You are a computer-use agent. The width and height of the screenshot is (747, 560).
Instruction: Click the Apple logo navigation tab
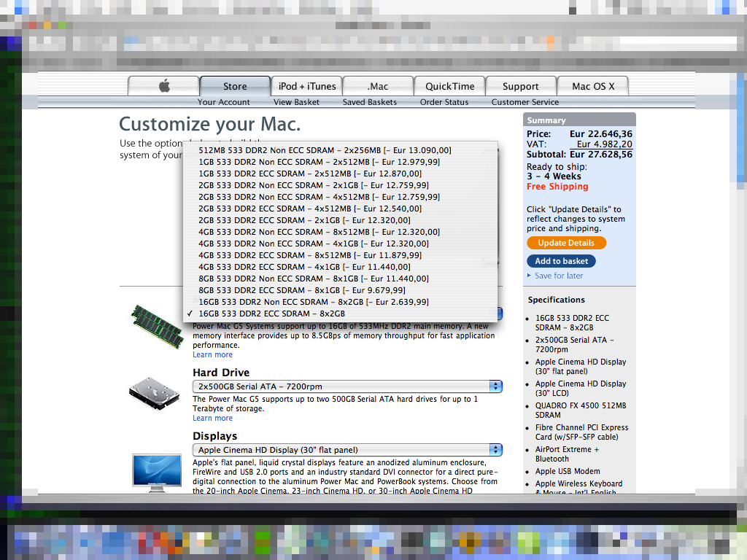tap(164, 86)
